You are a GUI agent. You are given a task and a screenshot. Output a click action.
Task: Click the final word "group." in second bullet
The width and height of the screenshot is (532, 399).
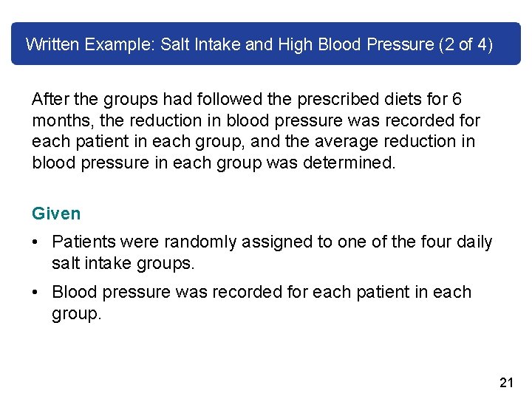(x=76, y=313)
